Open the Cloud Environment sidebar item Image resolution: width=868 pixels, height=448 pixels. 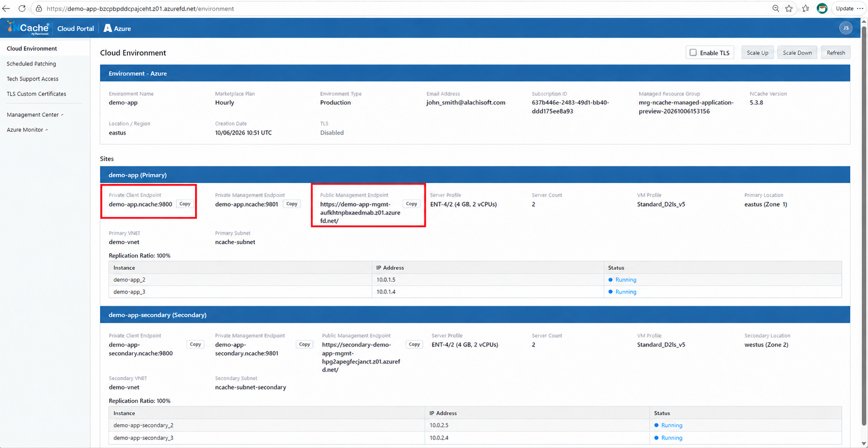click(32, 49)
